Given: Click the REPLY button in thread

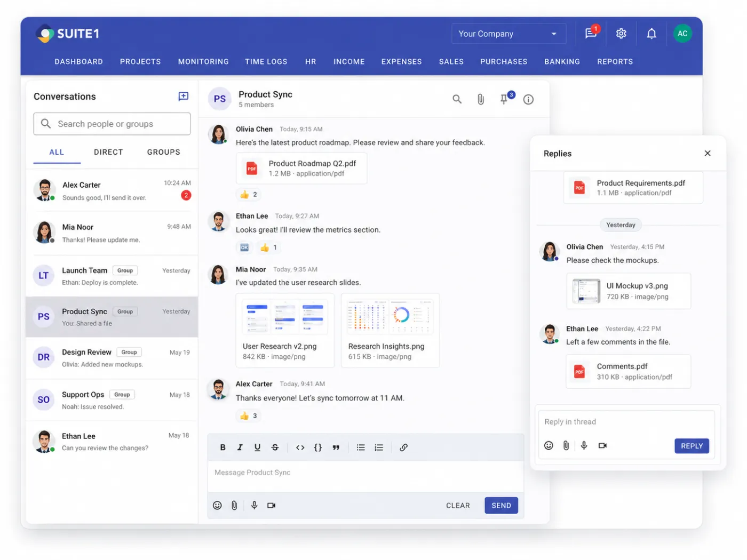Looking at the screenshot, I should coord(692,446).
